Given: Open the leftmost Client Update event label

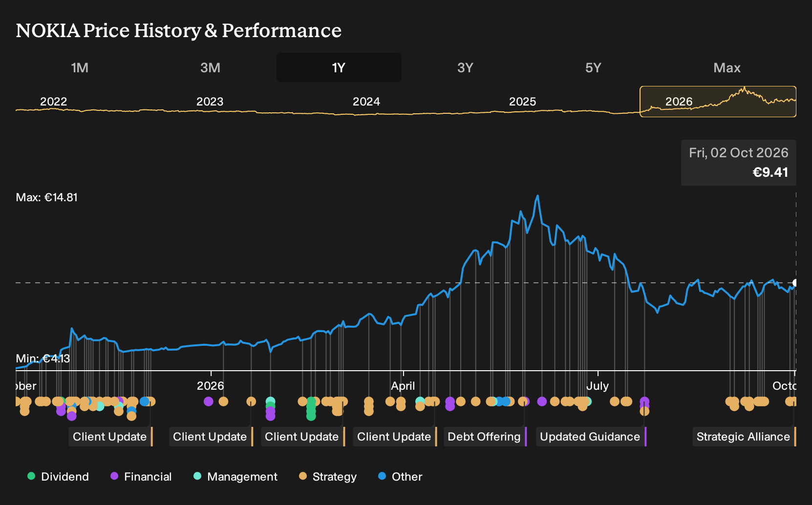Looking at the screenshot, I should (111, 437).
